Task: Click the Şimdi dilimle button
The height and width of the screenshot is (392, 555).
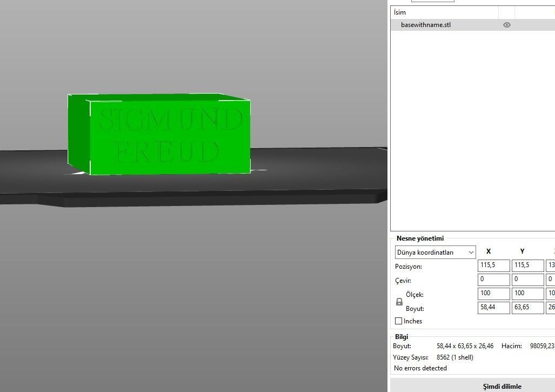Action: tap(472, 386)
